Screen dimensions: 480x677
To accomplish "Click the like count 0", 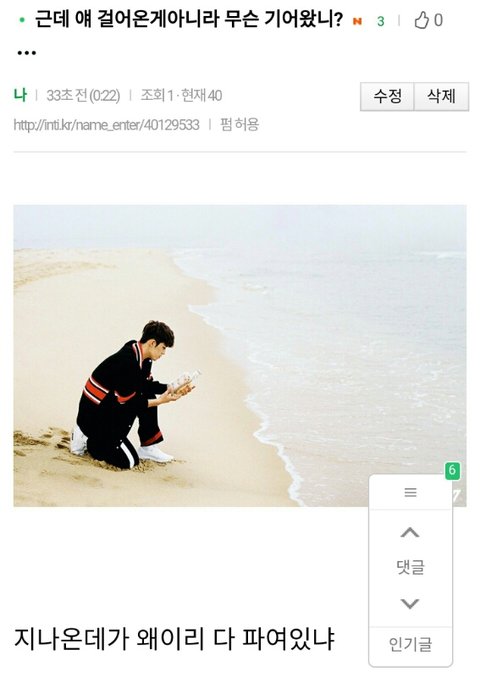I will pos(438,20).
